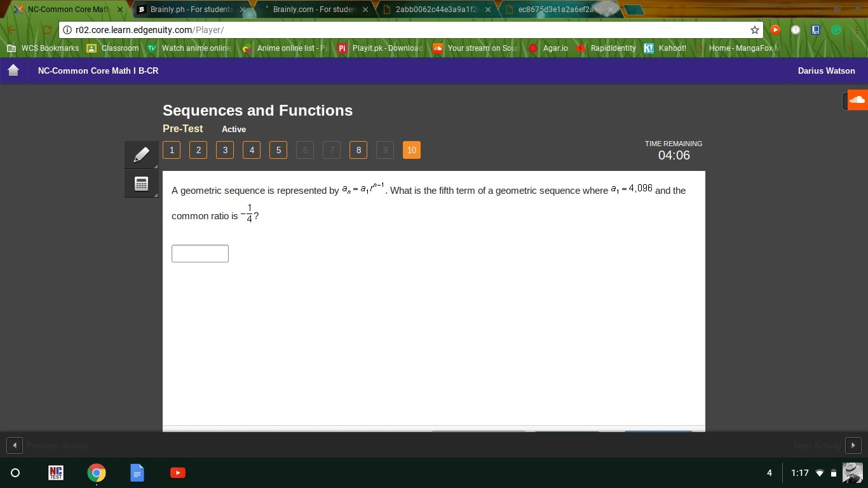
Task: Go to the Edgenuity home icon
Action: (13, 71)
